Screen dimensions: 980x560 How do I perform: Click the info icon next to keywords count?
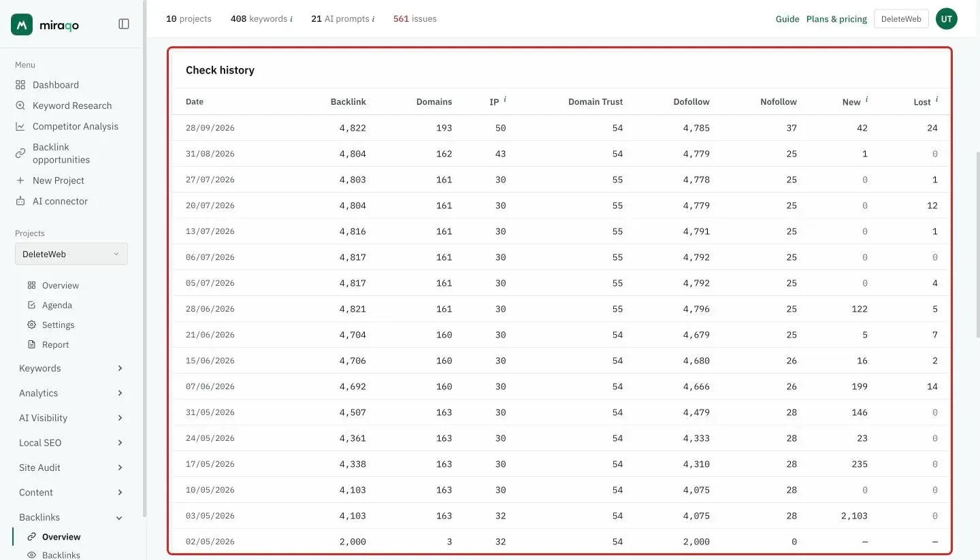[x=291, y=19]
